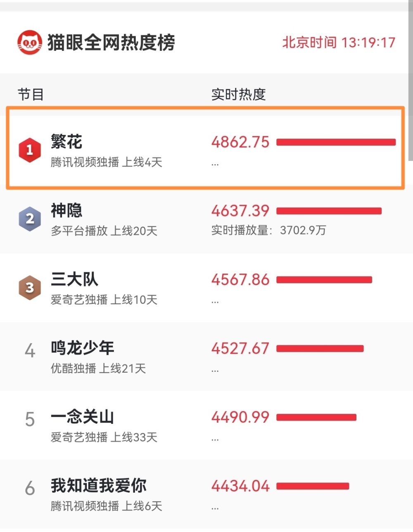Click the 实时热度 column header
The height and width of the screenshot is (532, 413).
(x=238, y=95)
